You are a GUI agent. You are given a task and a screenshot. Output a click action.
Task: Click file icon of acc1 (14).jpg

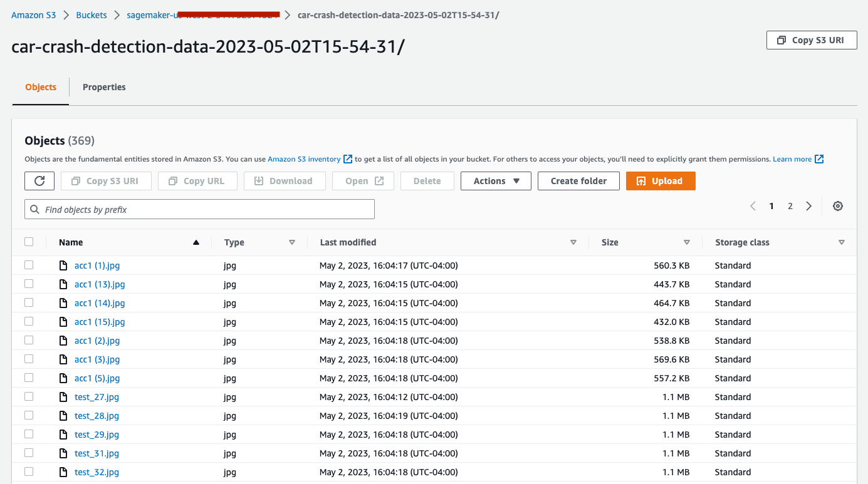click(x=63, y=303)
